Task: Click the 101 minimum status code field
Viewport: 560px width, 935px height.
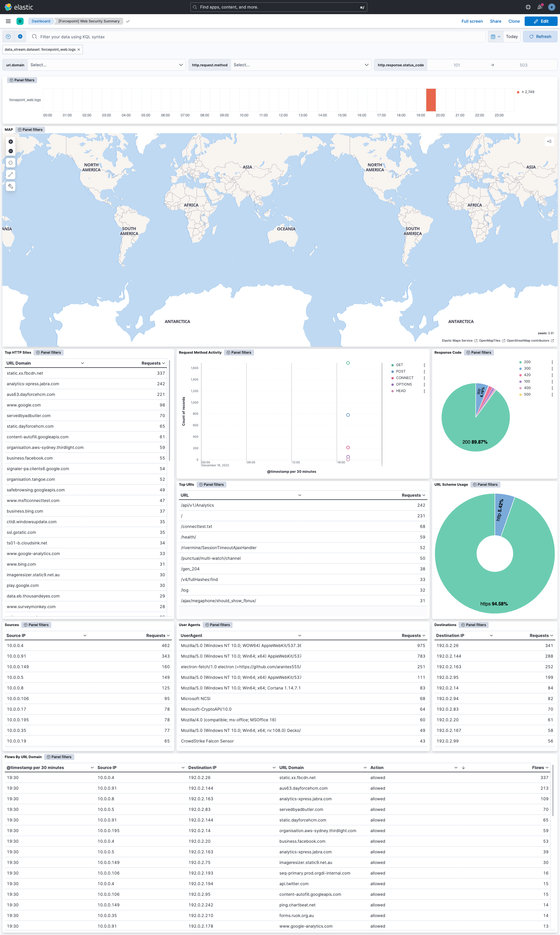Action: click(457, 65)
